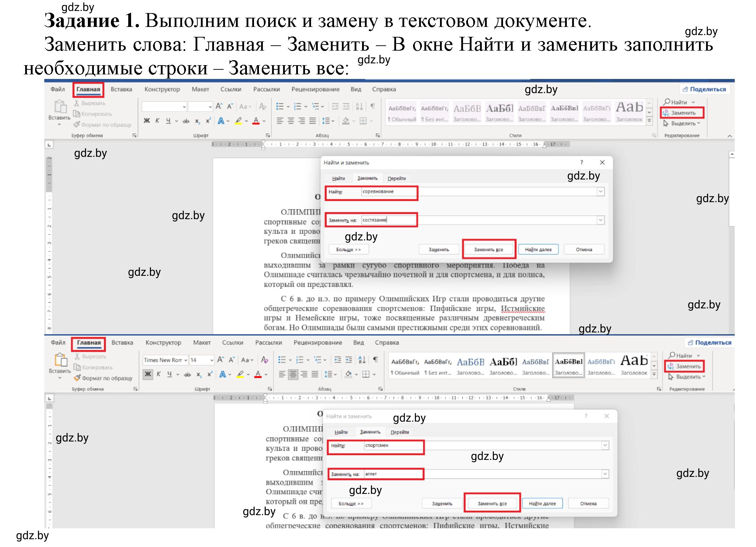Image resolution: width=756 pixels, height=547 pixels.
Task: Click Format Painter in bottom Word ribbon
Action: click(103, 378)
